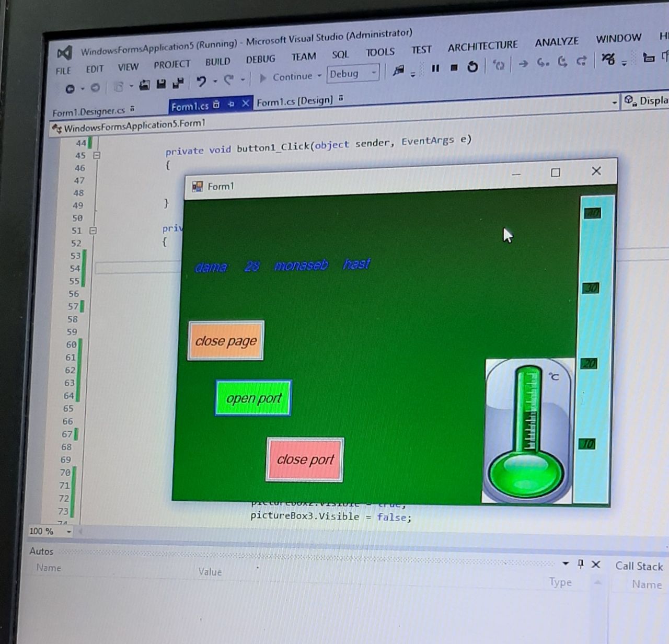Pin the Autos panel with pushpin icon
The width and height of the screenshot is (669, 644).
(x=581, y=563)
